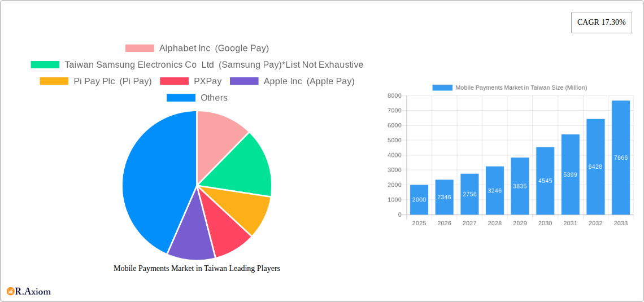Screen dimensions: 644x302
Task: Click the 2025 x-axis label
Action: (419, 223)
